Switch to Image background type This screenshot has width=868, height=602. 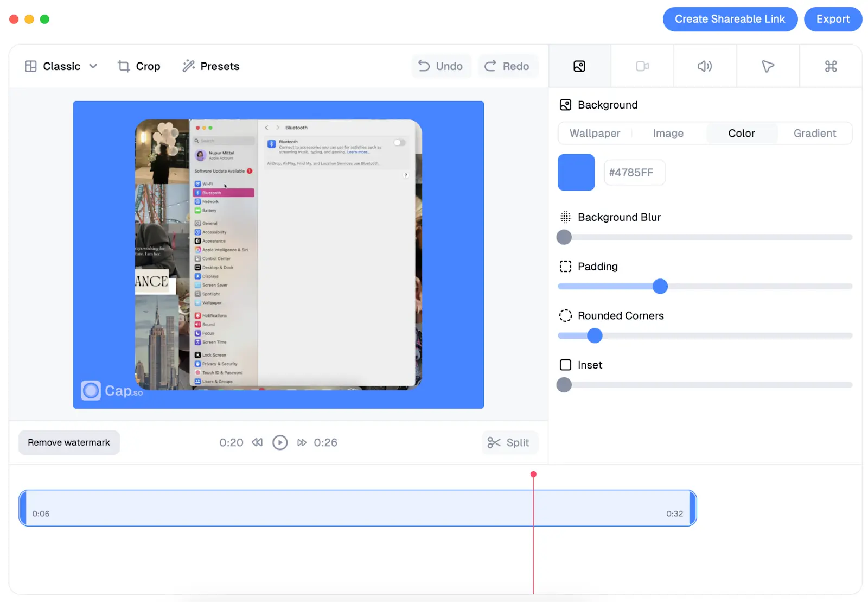click(x=668, y=134)
